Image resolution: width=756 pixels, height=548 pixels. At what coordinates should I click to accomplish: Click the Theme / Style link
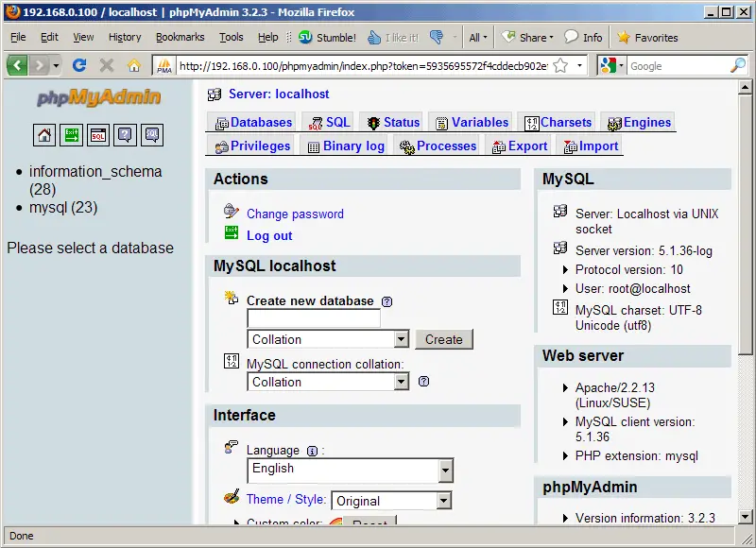[x=286, y=499]
